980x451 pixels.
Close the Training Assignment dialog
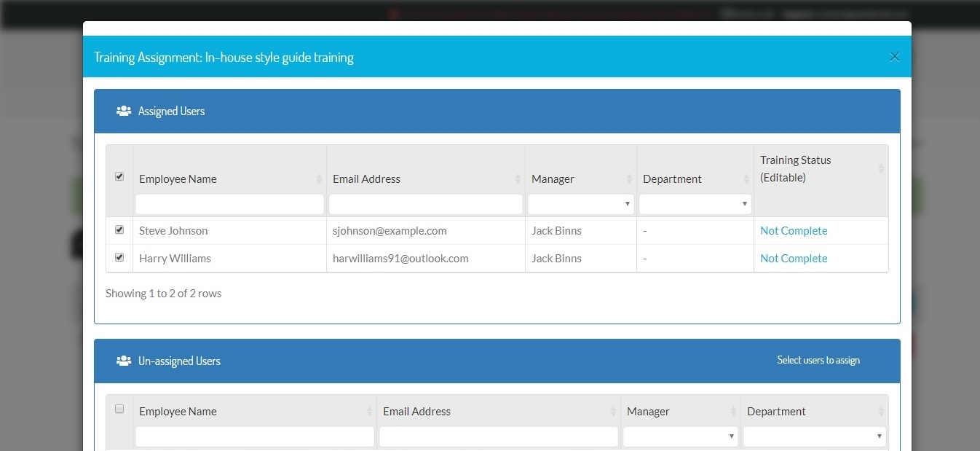click(x=895, y=57)
